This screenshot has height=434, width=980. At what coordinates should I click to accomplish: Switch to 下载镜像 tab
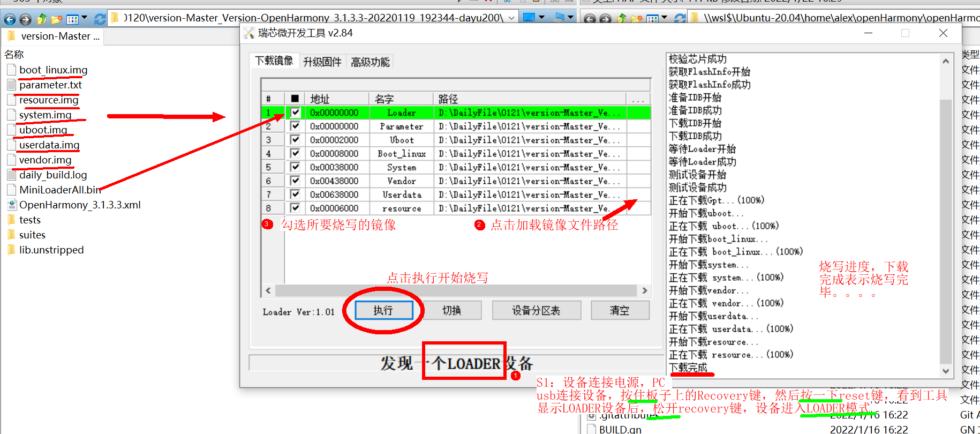(x=274, y=61)
